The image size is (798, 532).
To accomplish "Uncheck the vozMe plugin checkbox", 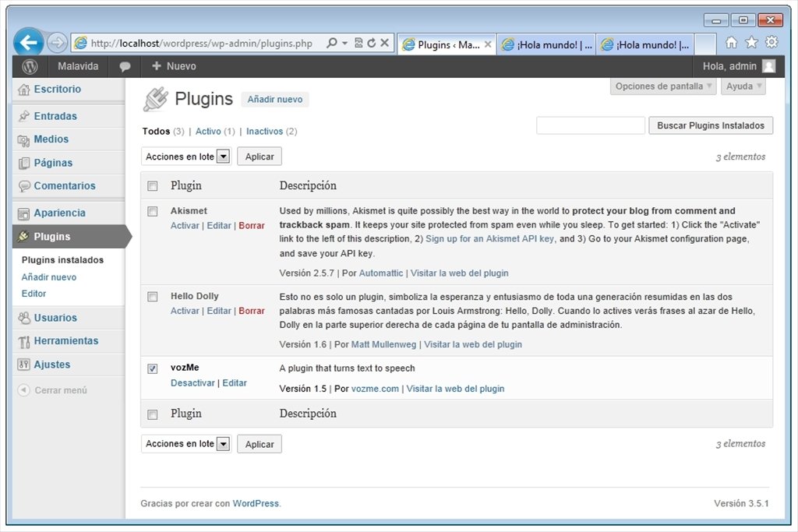I will (153, 368).
